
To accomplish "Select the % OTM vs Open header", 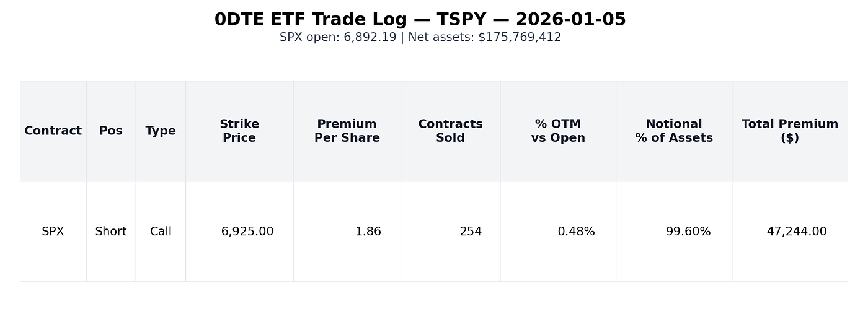I will [558, 131].
